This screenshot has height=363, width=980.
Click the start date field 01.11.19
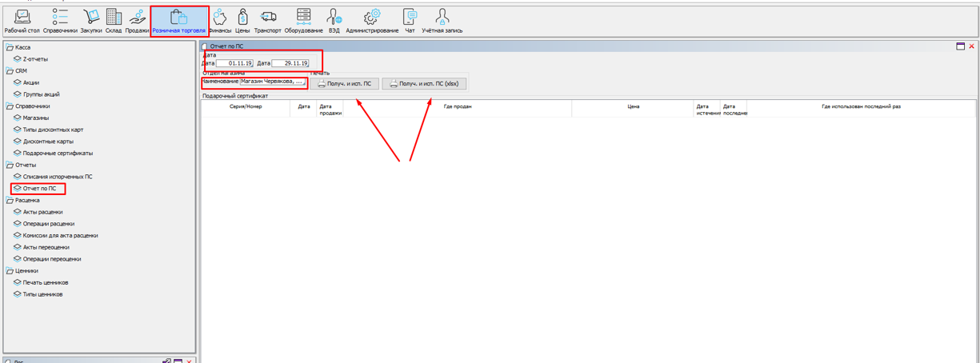pyautogui.click(x=235, y=63)
